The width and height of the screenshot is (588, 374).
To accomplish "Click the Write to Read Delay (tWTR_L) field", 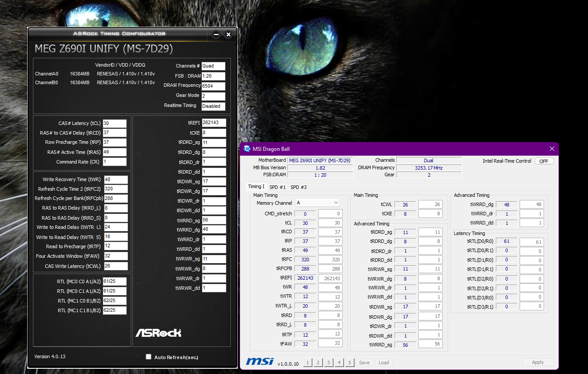I will (x=116, y=227).
